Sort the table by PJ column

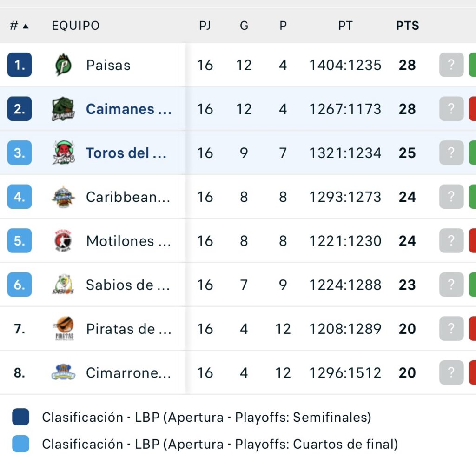click(205, 26)
